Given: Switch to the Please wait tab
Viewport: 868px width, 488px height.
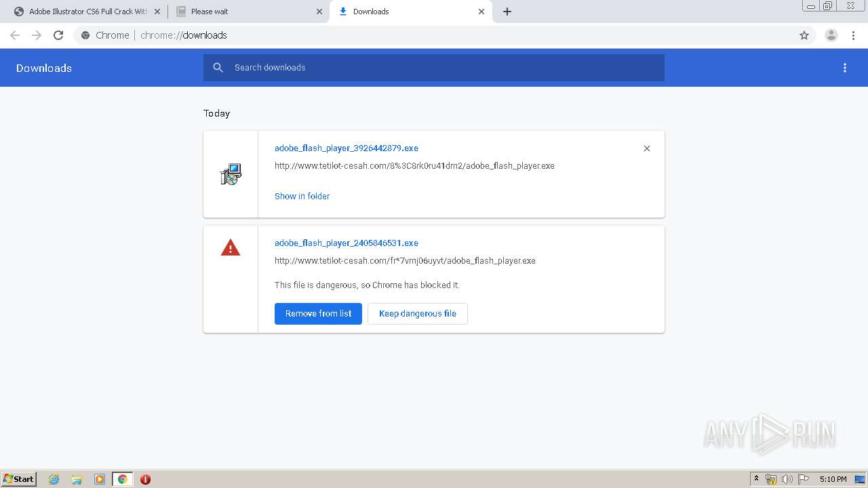Looking at the screenshot, I should pyautogui.click(x=248, y=12).
